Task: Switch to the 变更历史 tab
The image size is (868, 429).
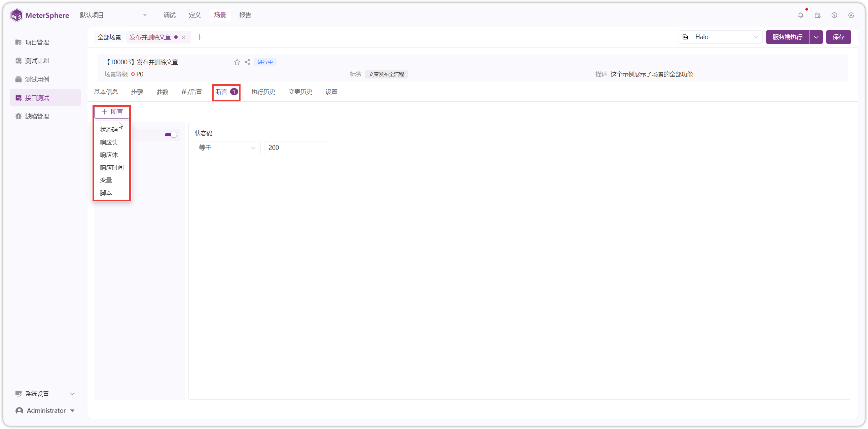Action: coord(300,92)
